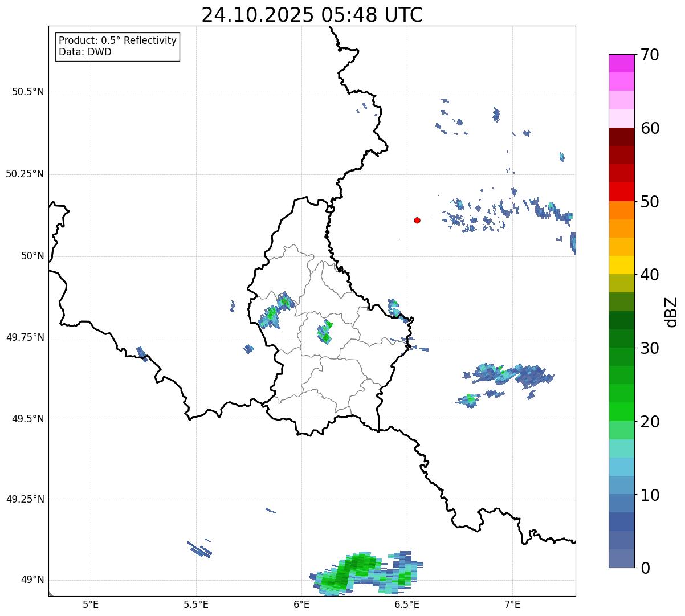
Task: Click the "Data: DWD" legend line
Action: [x=85, y=52]
